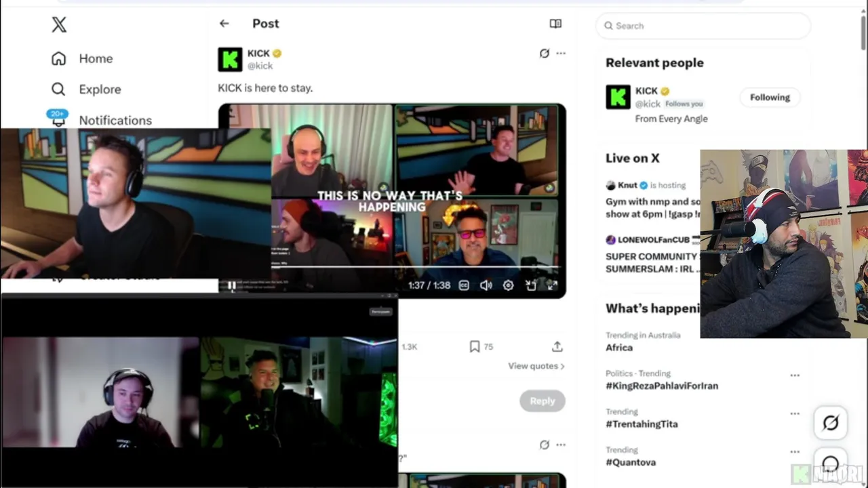Click the Grok icon on the KICK post
868x488 pixels.
coord(544,54)
